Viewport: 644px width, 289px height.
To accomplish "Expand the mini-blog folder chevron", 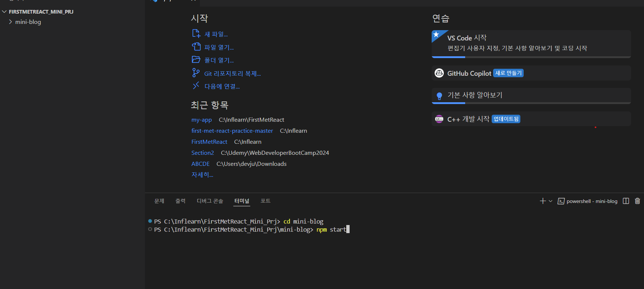I will (10, 22).
